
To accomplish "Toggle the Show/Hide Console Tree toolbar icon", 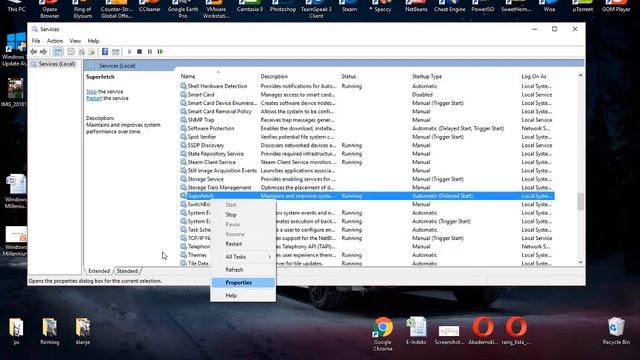I will [58, 52].
